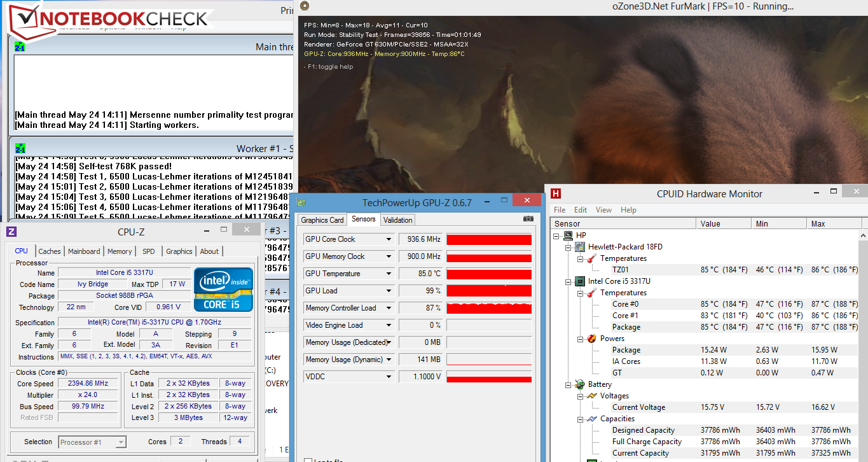The height and width of the screenshot is (462, 868).
Task: Open GPU Load sensor dropdown
Action: coord(389,291)
